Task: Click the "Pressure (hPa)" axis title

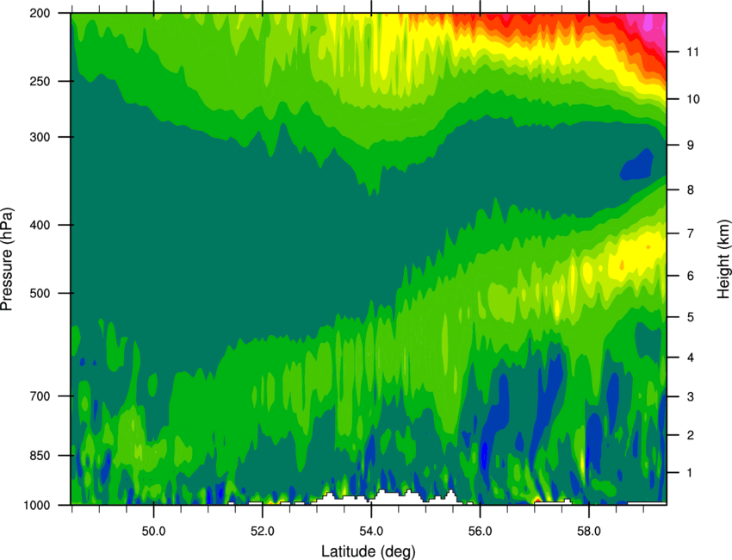Action: point(7,258)
